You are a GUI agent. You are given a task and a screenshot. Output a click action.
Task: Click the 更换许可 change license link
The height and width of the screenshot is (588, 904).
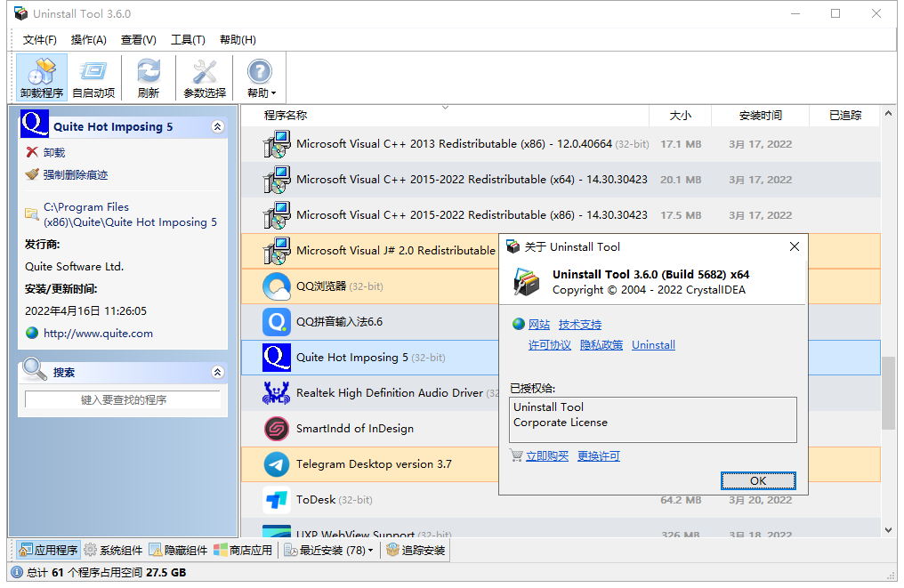click(599, 456)
